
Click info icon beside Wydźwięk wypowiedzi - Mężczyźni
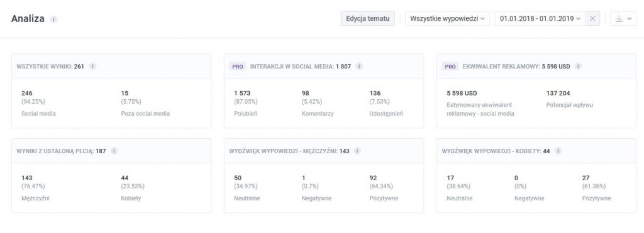click(x=358, y=151)
